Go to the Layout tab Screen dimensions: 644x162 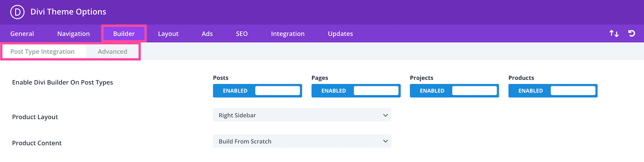168,34
